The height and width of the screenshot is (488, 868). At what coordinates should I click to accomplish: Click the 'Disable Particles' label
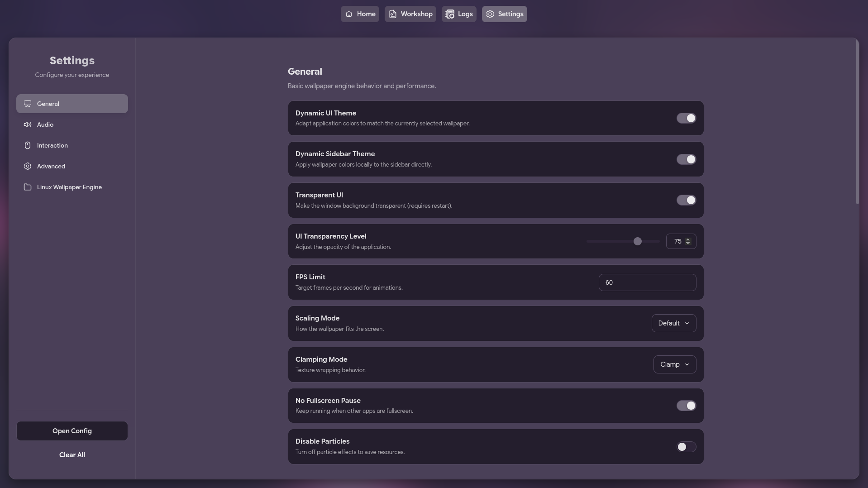[322, 441]
